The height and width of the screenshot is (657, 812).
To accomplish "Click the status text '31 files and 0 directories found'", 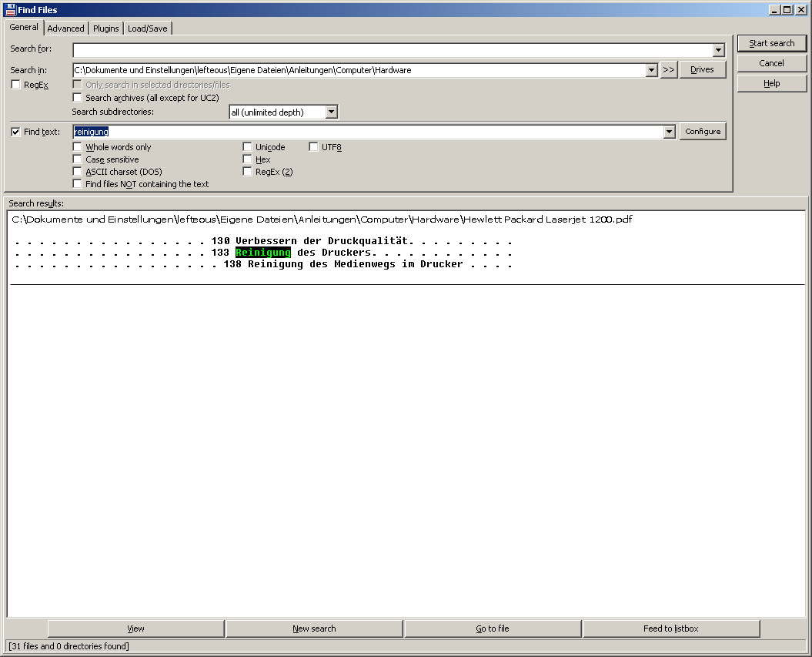I will [69, 646].
